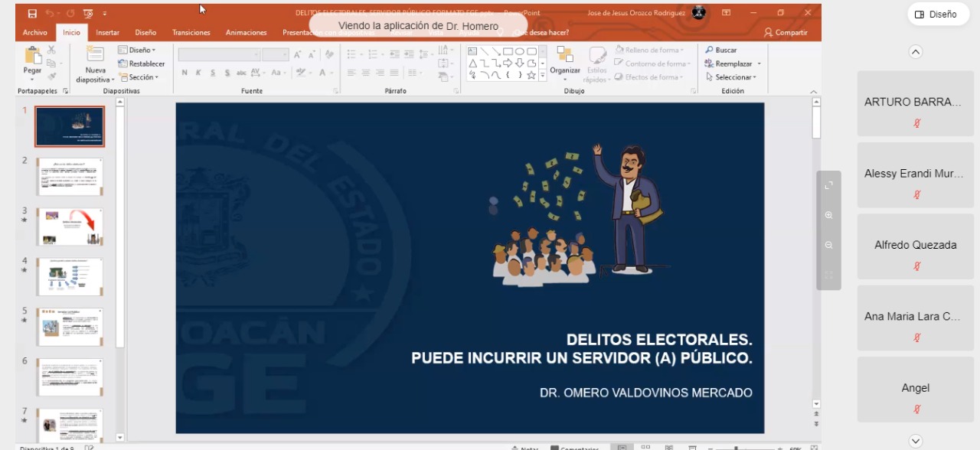Viewport: 980px width, 450px height.
Task: Select slide 3 thumbnail in slide panel
Action: 70,227
